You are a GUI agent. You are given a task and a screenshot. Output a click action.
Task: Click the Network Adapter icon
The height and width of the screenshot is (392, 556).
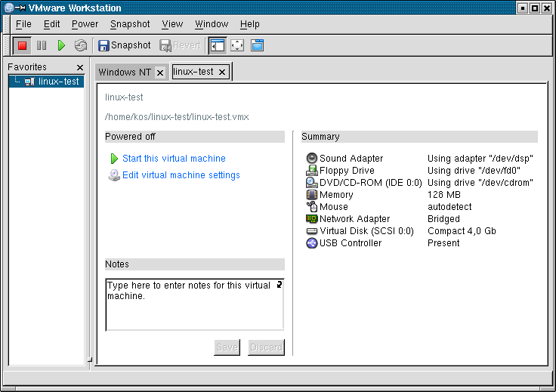(x=312, y=219)
